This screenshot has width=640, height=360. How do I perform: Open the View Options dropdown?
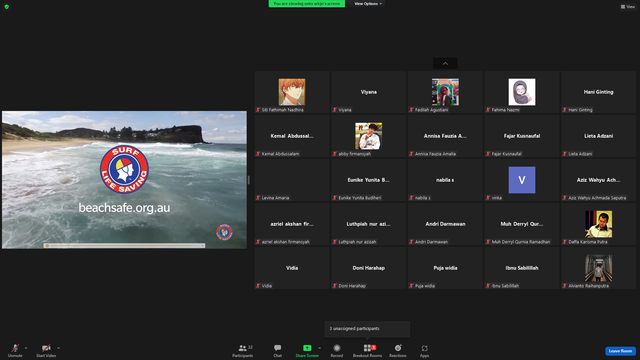point(368,4)
